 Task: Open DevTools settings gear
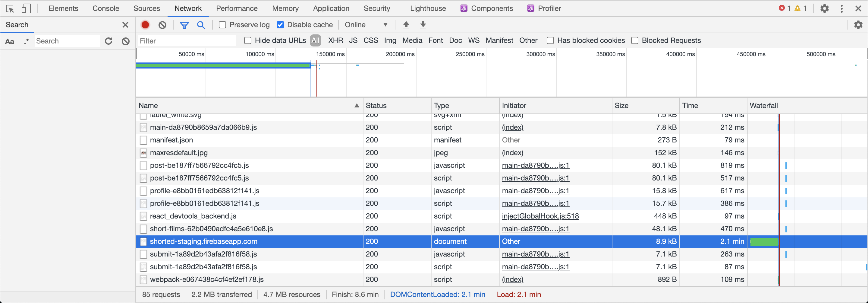(x=824, y=8)
